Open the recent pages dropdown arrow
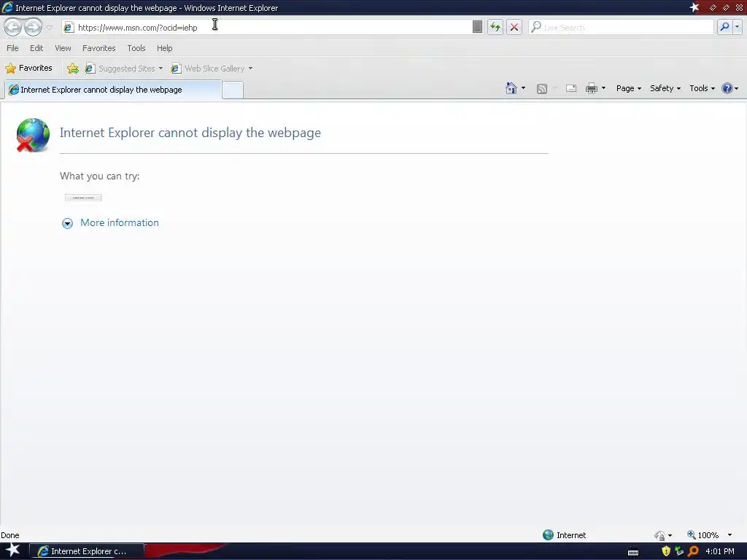Viewport: 747px width, 560px height. click(x=49, y=28)
